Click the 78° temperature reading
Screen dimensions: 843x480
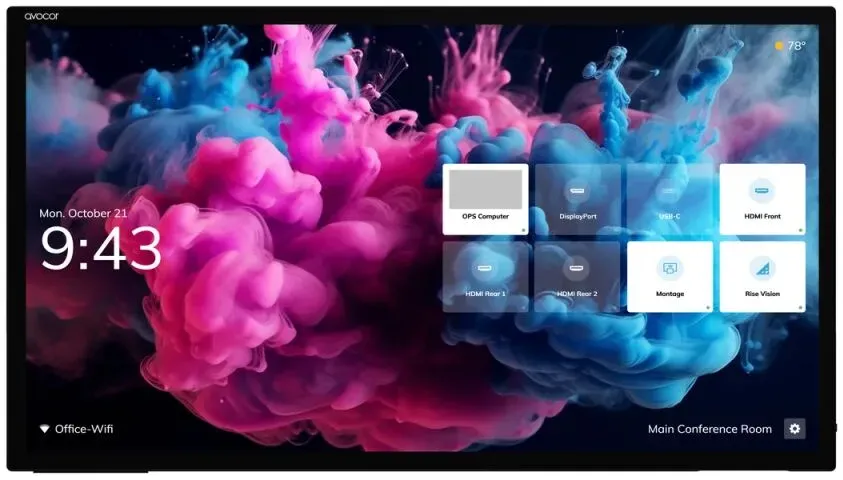click(796, 46)
